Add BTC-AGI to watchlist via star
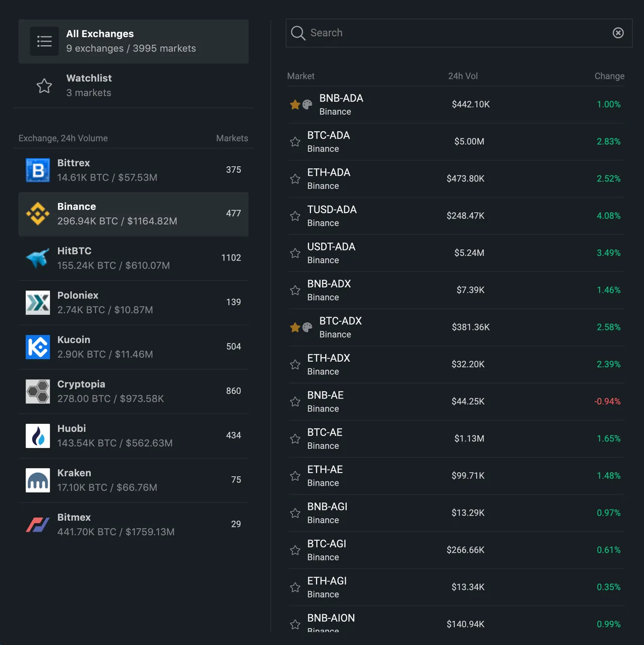This screenshot has width=644, height=645. 295,550
